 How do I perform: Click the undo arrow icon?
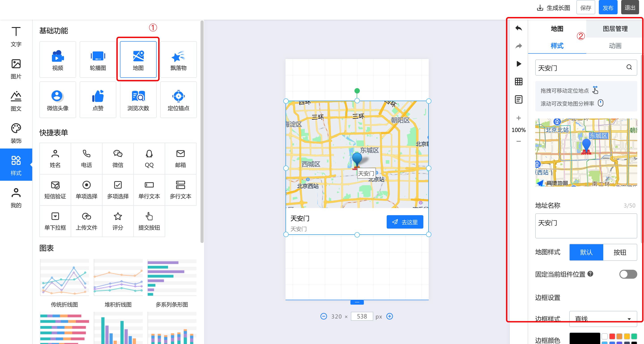click(x=518, y=28)
